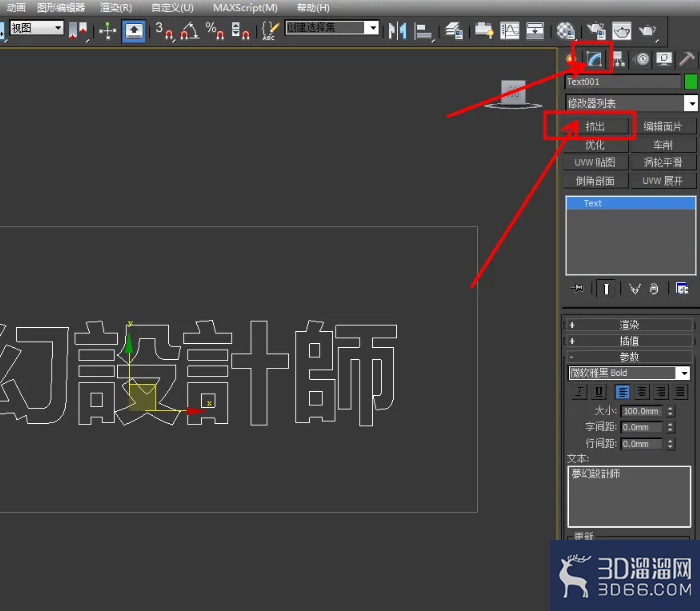Click Make Unique icon below modifier stack
The width and height of the screenshot is (700, 611).
(x=634, y=289)
